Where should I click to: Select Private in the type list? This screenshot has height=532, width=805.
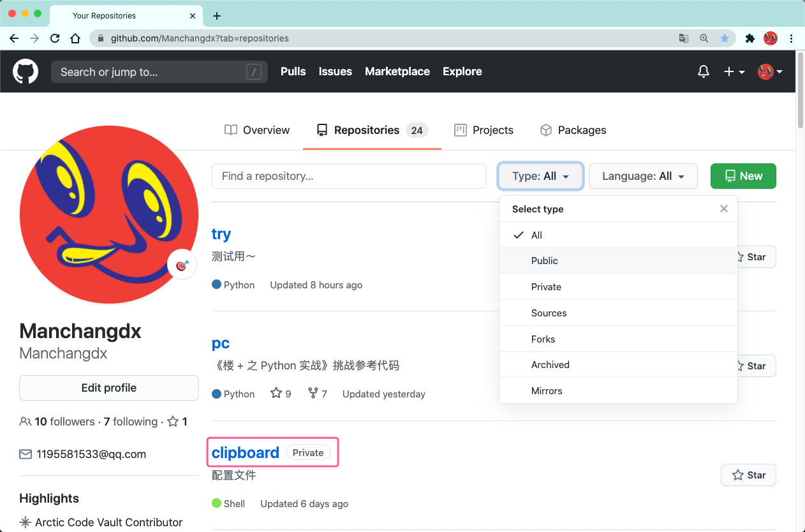pos(618,287)
